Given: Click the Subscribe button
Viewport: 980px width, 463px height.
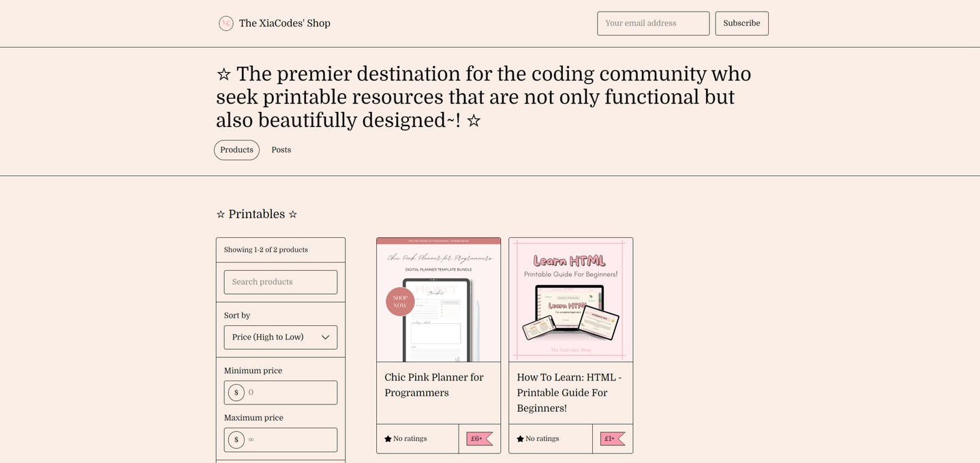Looking at the screenshot, I should point(741,23).
